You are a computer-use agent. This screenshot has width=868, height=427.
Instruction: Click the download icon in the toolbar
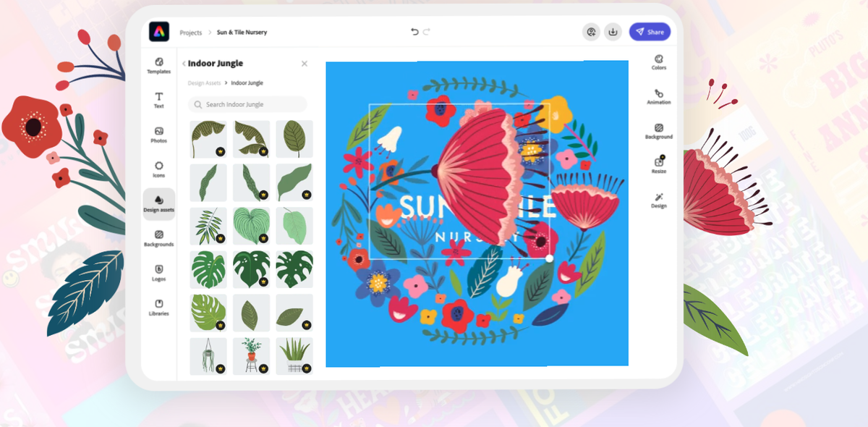coord(613,32)
